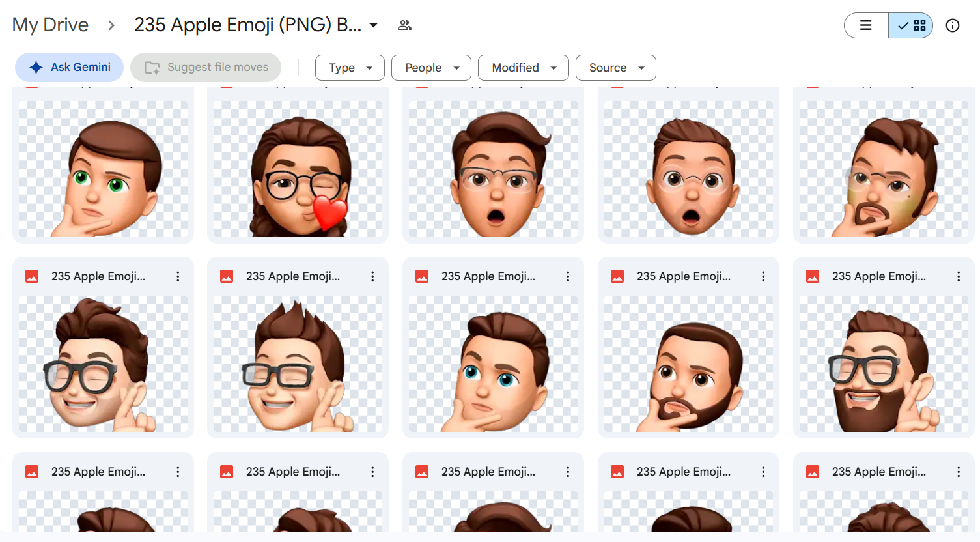Click image file icon above spiky-hair laughing emoji
This screenshot has height=542, width=980.
227,276
